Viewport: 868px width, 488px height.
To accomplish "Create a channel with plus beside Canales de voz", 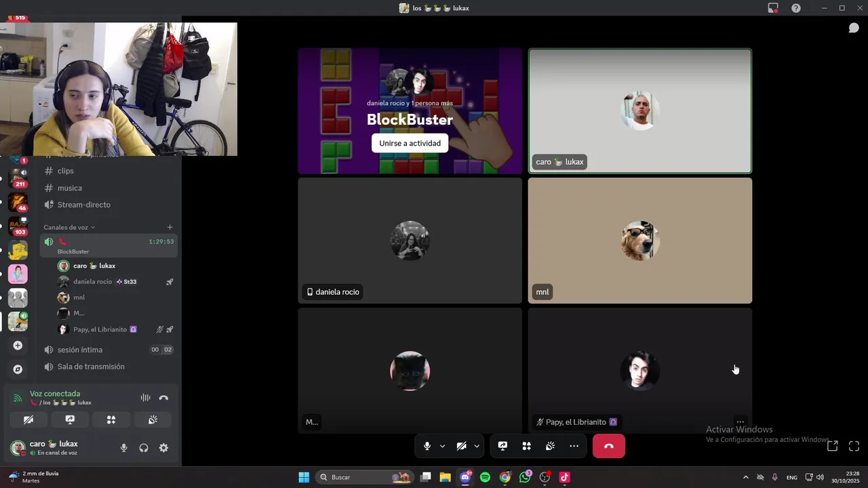I will (x=170, y=227).
